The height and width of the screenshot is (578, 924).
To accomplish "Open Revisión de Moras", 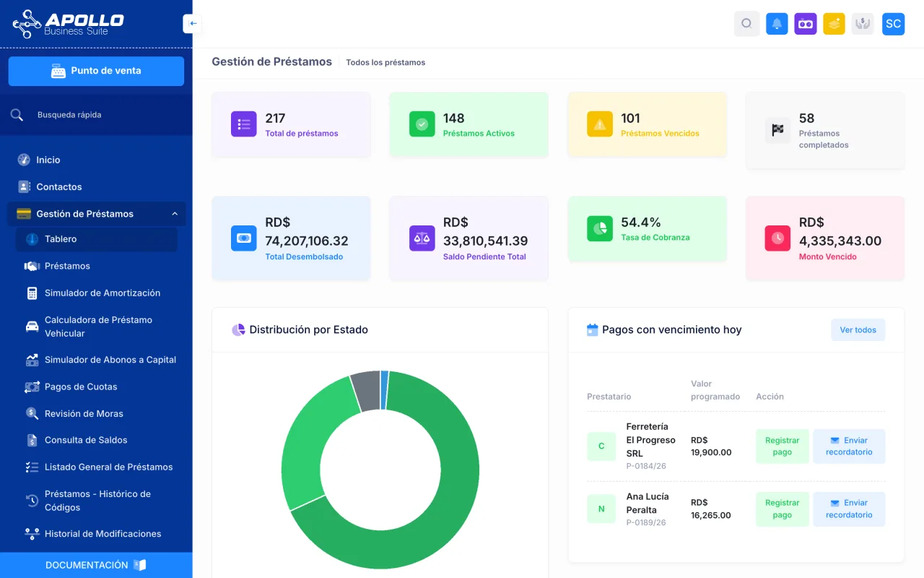I will tap(96, 413).
